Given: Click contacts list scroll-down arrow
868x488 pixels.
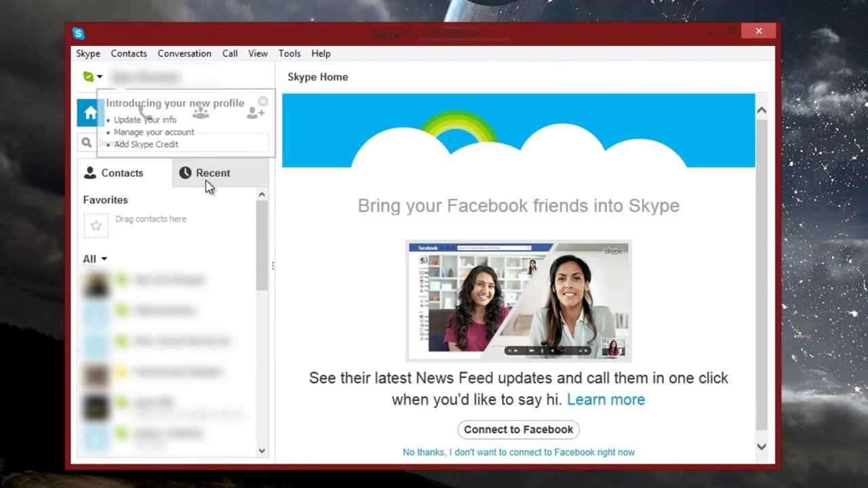Looking at the screenshot, I should coord(262,451).
